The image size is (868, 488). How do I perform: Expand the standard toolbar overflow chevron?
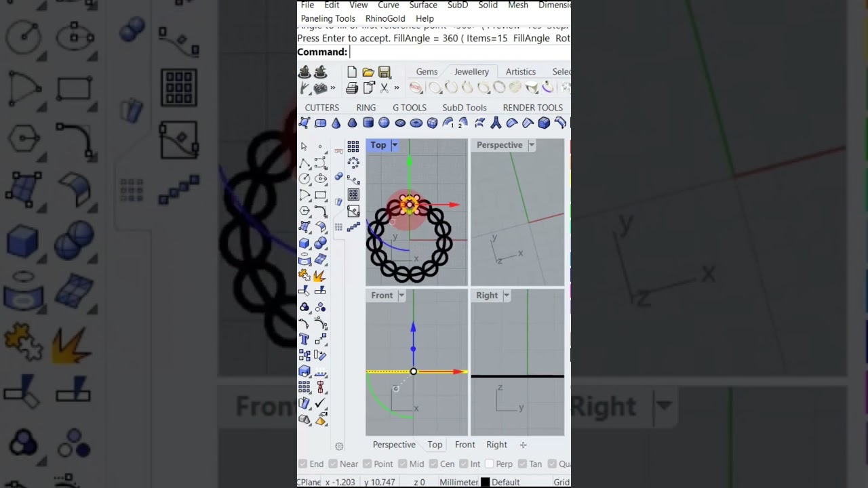397,87
